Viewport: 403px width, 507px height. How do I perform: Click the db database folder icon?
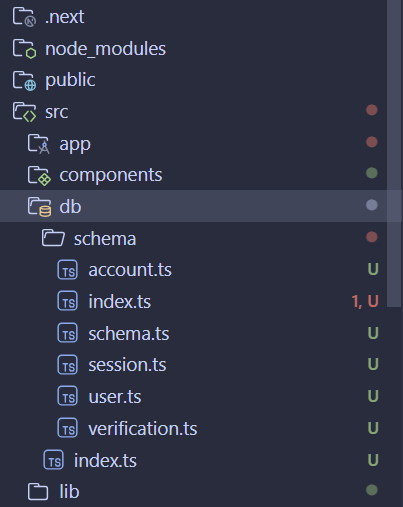(x=39, y=207)
